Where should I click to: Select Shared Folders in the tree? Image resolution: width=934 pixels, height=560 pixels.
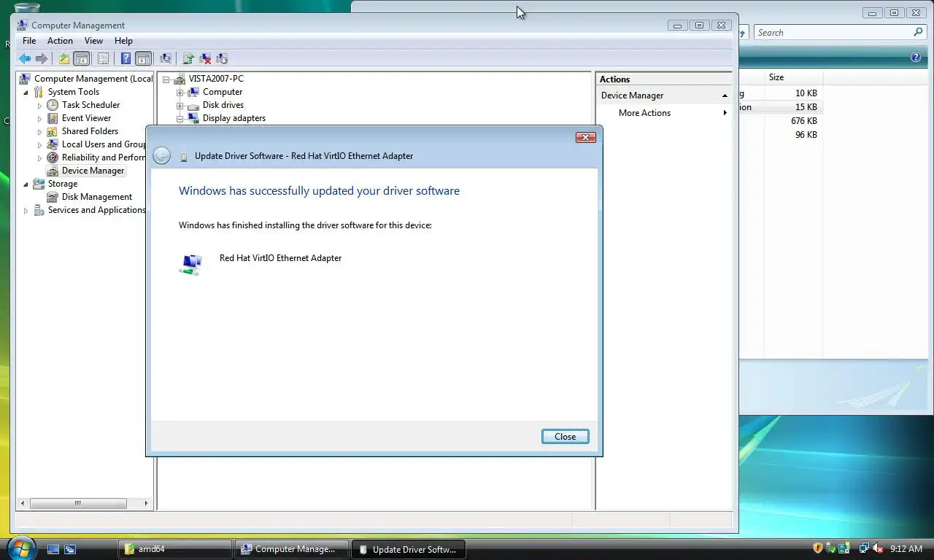(90, 131)
